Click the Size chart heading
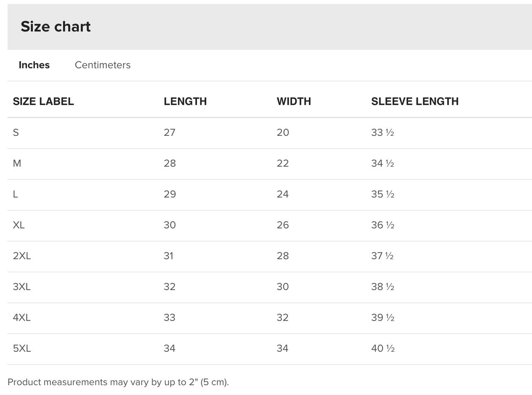Viewport: 532px width, 395px height. (x=56, y=27)
